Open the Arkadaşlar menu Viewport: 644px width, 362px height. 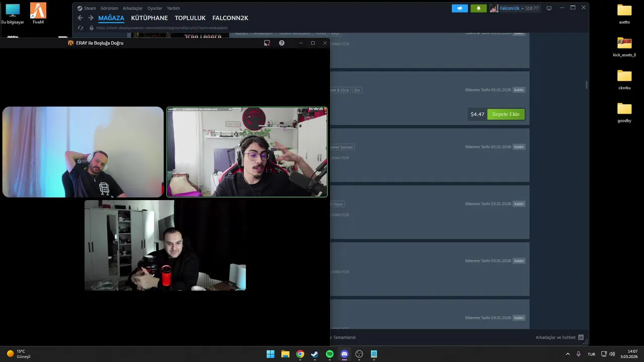pyautogui.click(x=133, y=8)
